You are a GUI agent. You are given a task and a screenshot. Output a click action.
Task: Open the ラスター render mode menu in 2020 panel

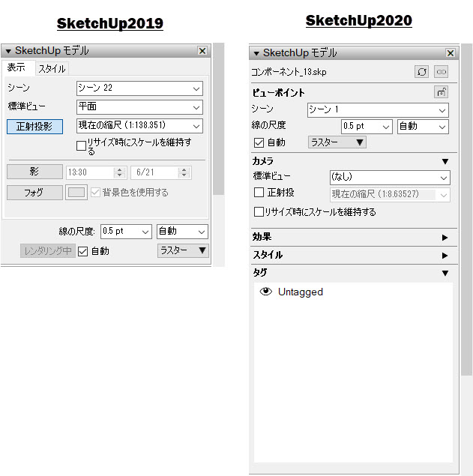(x=337, y=142)
